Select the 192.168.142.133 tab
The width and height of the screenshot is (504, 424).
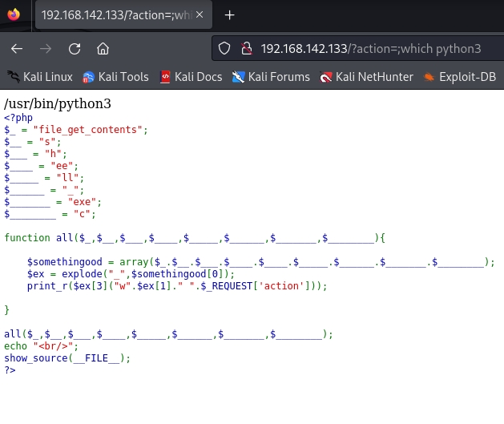112,15
